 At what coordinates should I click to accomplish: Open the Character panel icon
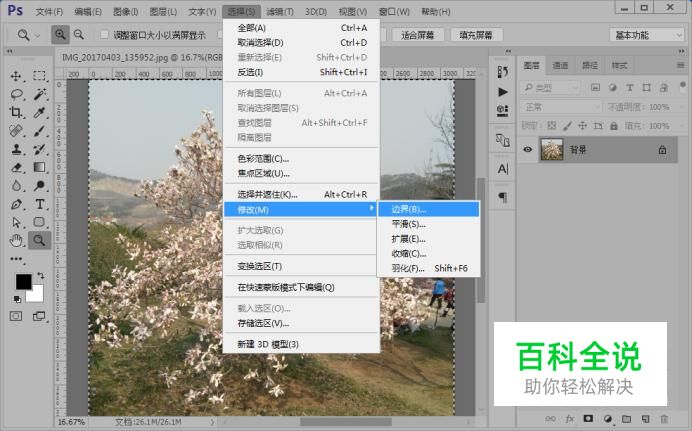coord(503,169)
